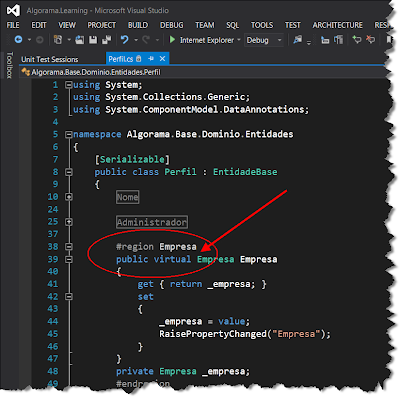Collapse the Perfil class at line 8
Image resolution: width=400 pixels, height=397 pixels.
(x=69, y=172)
